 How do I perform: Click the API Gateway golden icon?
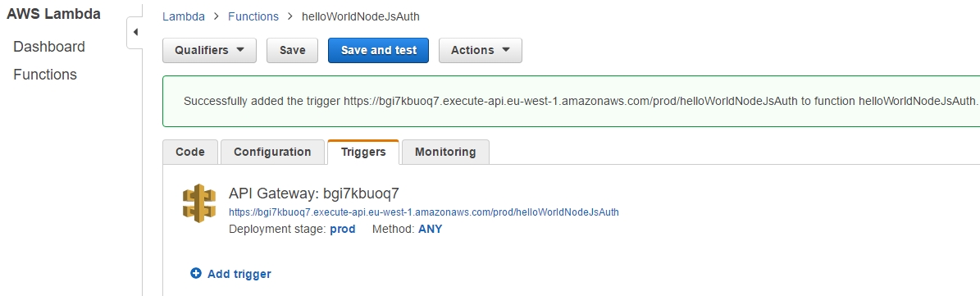[x=198, y=203]
